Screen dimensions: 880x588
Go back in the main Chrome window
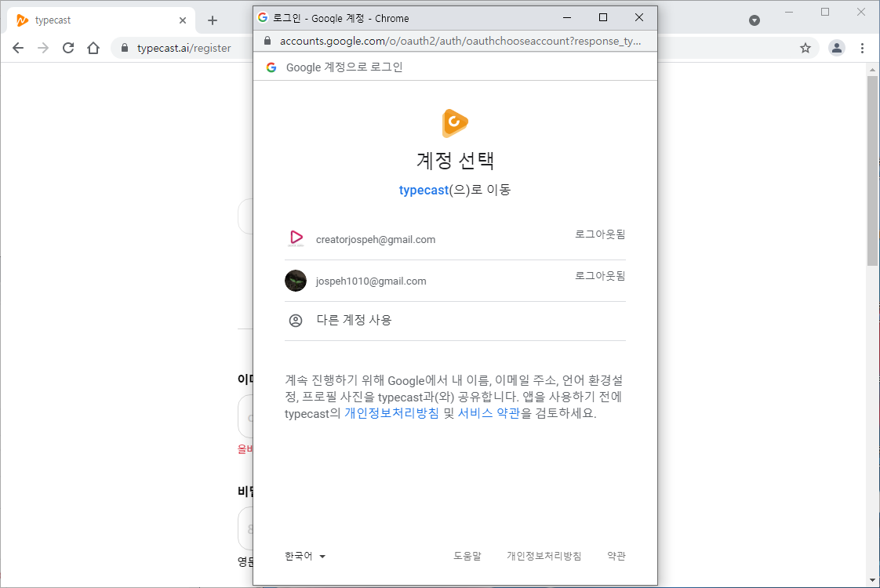pyautogui.click(x=18, y=48)
